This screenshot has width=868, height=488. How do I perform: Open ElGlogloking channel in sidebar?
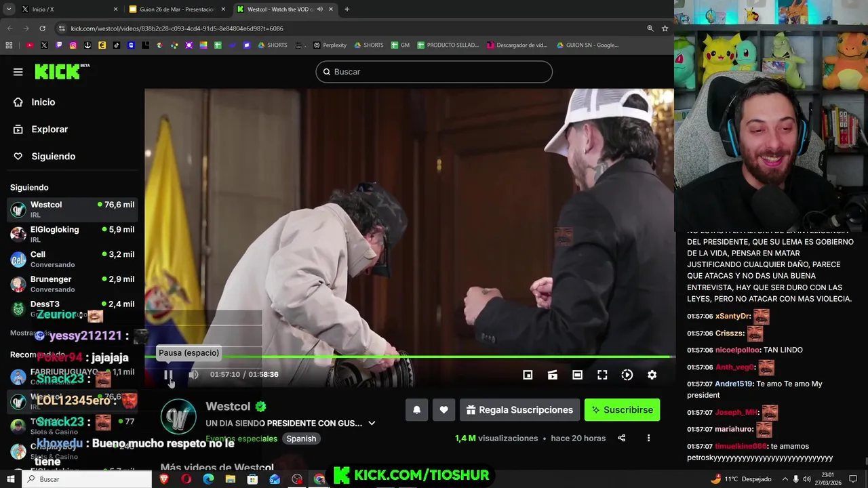(x=72, y=235)
